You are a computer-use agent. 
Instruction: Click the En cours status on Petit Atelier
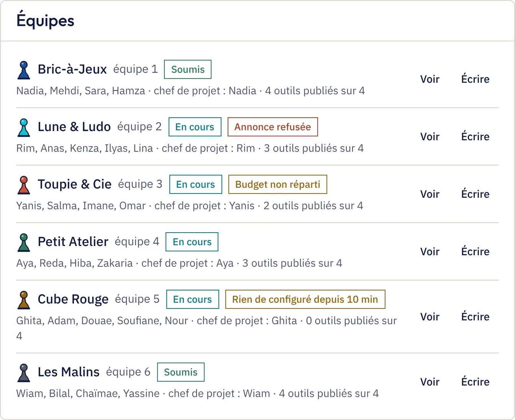[x=192, y=242]
